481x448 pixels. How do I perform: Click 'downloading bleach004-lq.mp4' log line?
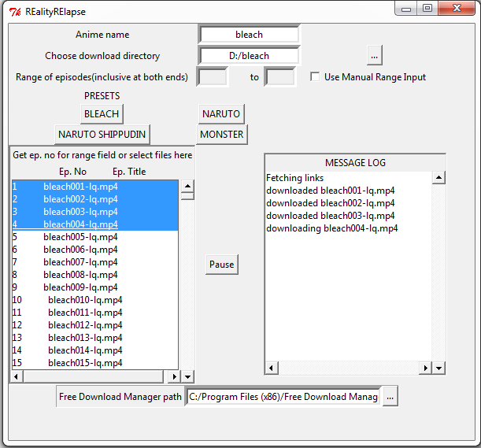(x=332, y=228)
